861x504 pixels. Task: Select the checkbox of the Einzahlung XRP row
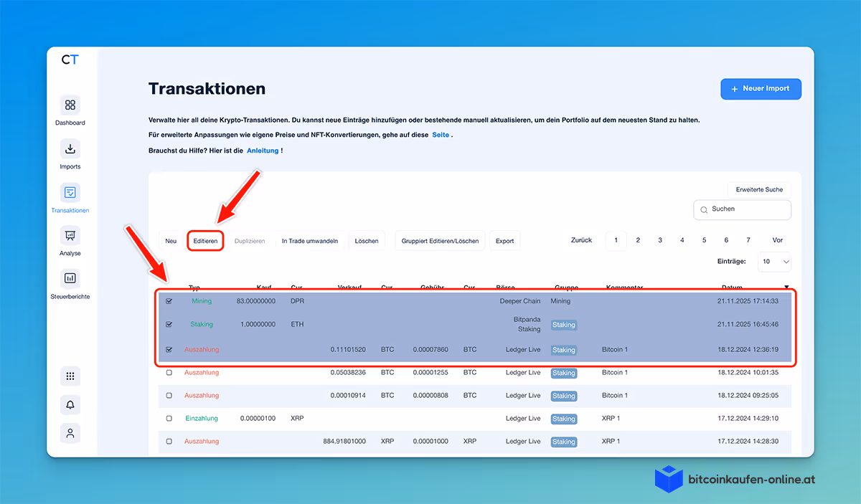[x=169, y=418]
